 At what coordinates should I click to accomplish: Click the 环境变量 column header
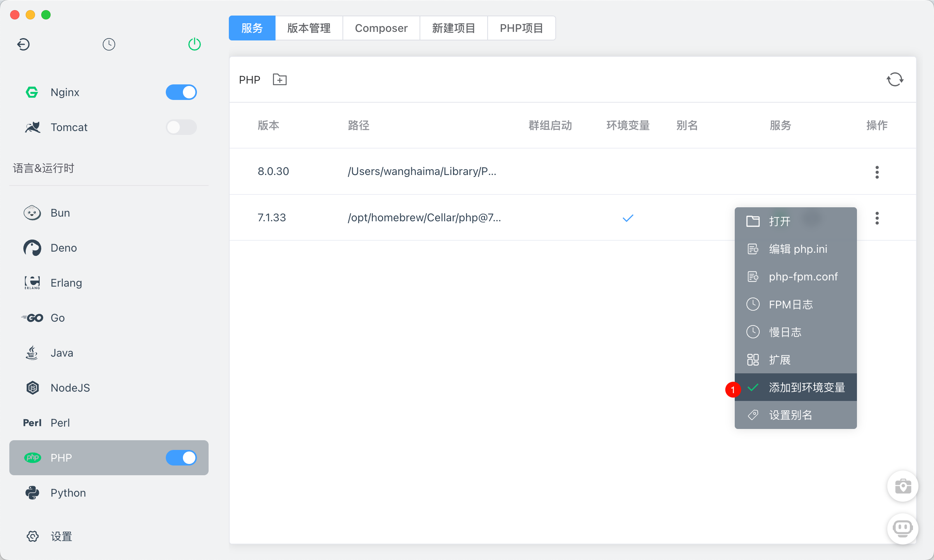click(628, 125)
